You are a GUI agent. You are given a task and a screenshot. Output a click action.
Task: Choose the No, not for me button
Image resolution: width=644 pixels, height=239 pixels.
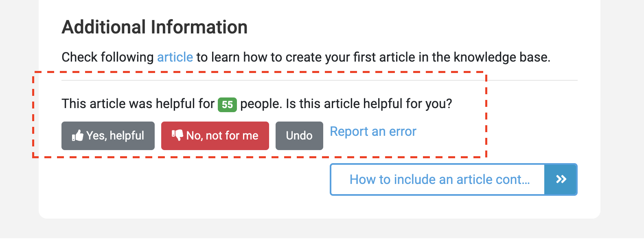pyautogui.click(x=215, y=136)
